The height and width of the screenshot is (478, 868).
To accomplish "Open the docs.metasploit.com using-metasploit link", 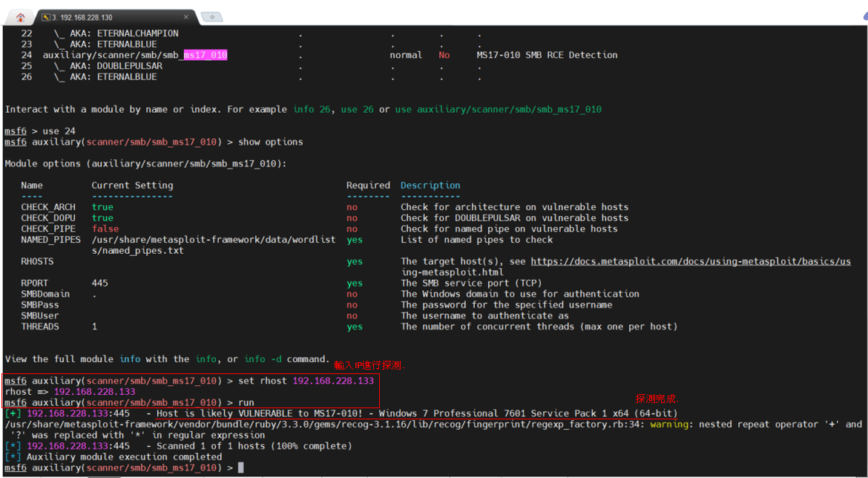I will pos(691,261).
